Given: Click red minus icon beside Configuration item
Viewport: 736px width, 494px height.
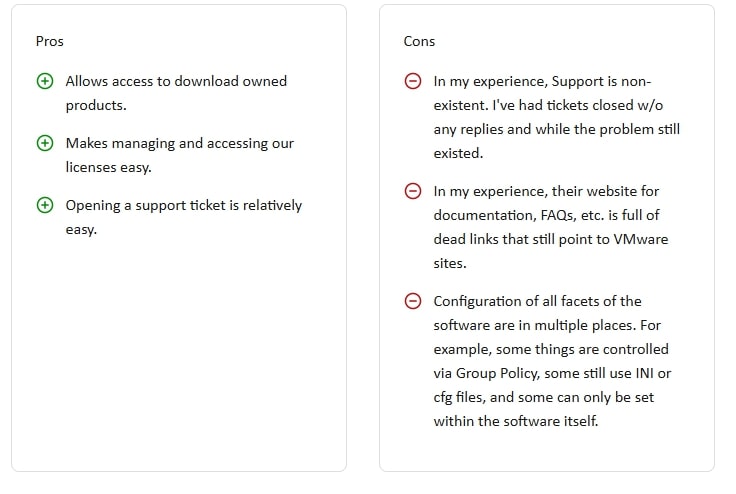Looking at the screenshot, I should tap(412, 301).
